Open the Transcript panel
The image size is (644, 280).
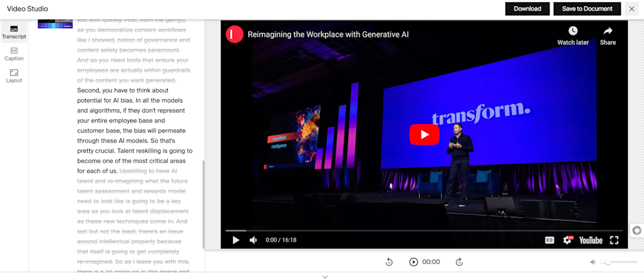[14, 32]
